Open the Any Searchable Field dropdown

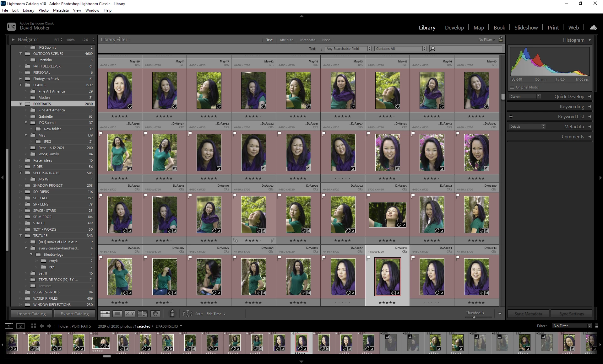coord(348,49)
